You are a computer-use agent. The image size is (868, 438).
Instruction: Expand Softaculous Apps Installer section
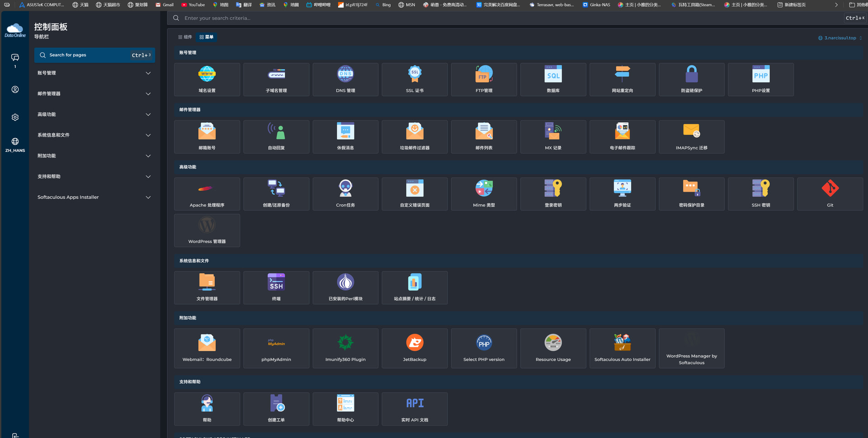pyautogui.click(x=94, y=197)
